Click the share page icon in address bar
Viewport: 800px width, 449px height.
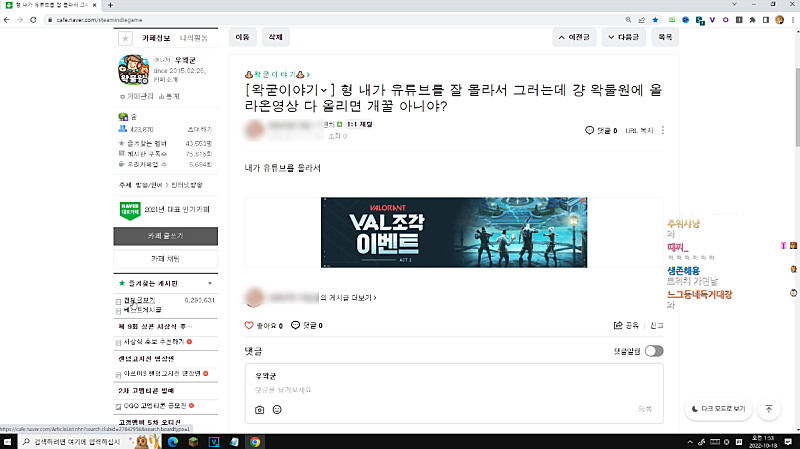coord(642,20)
